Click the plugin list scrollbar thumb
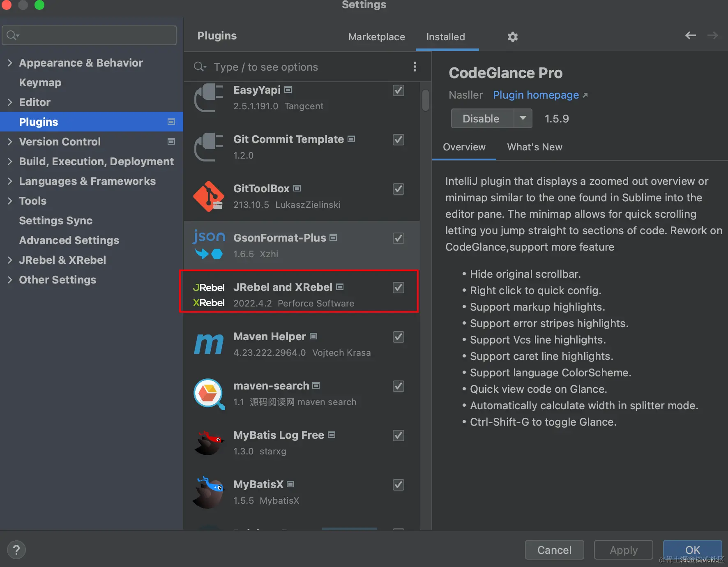728x567 pixels. coord(426,100)
